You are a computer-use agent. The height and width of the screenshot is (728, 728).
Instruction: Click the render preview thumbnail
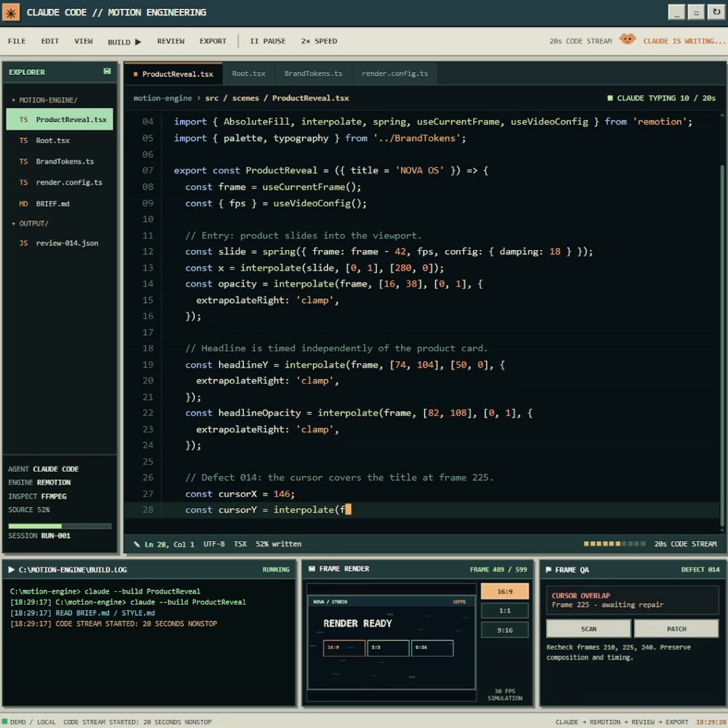(392, 642)
